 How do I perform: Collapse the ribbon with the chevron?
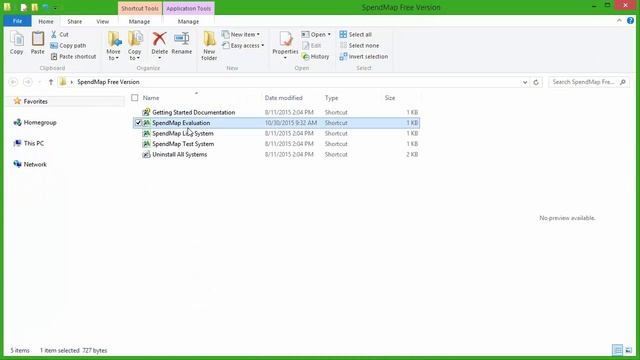(x=619, y=20)
